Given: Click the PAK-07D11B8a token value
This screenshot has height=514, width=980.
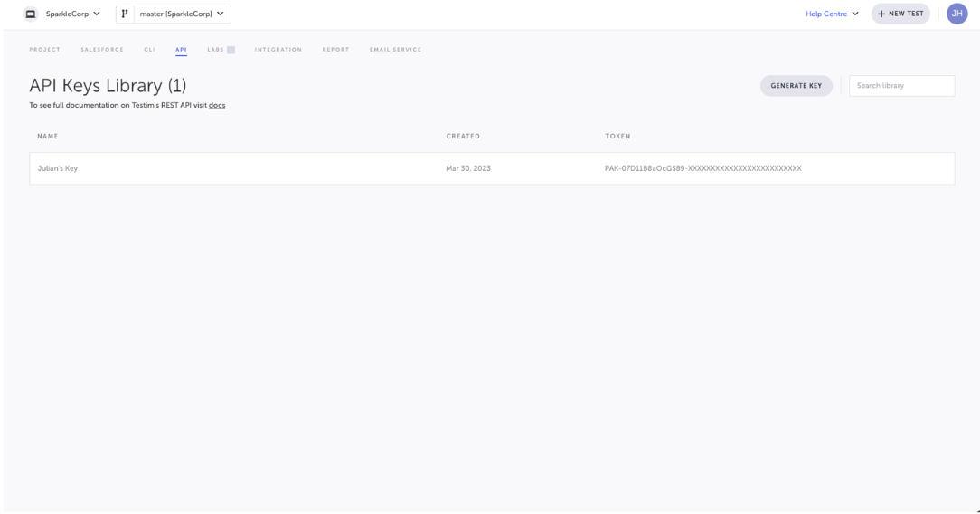Looking at the screenshot, I should coord(703,168).
